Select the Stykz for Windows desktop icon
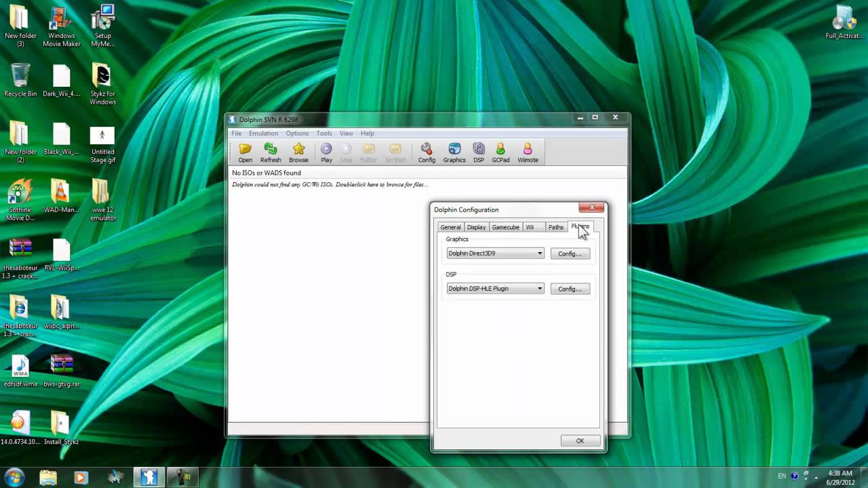Viewport: 868px width, 488px height. click(x=103, y=85)
